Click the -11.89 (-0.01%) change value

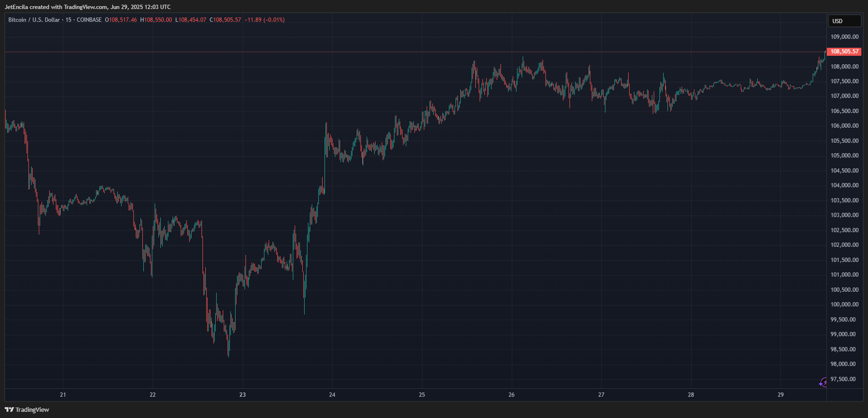coord(264,20)
